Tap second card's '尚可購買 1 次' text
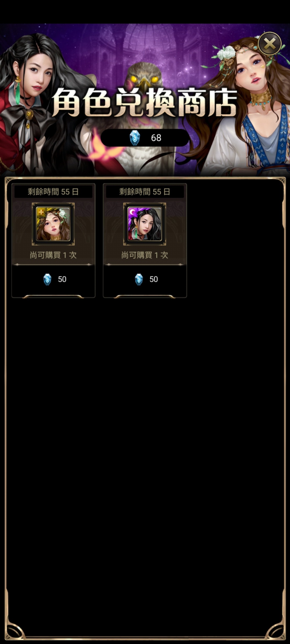The height and width of the screenshot is (644, 290). [145, 255]
